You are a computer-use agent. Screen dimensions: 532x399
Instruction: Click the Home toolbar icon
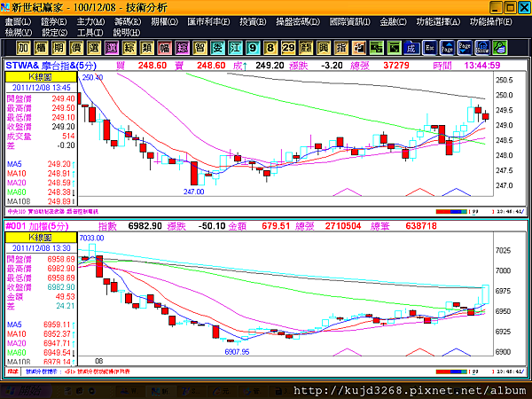(482, 48)
